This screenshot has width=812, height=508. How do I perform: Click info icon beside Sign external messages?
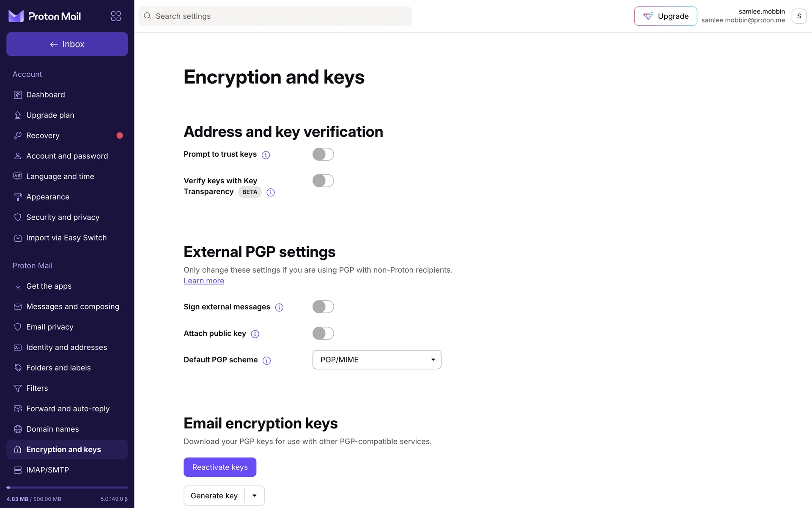279,307
